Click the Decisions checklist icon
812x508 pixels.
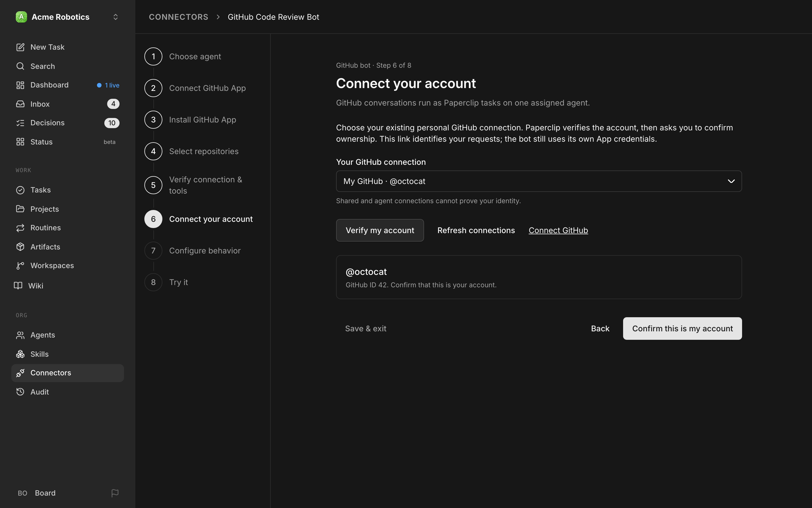(20, 123)
